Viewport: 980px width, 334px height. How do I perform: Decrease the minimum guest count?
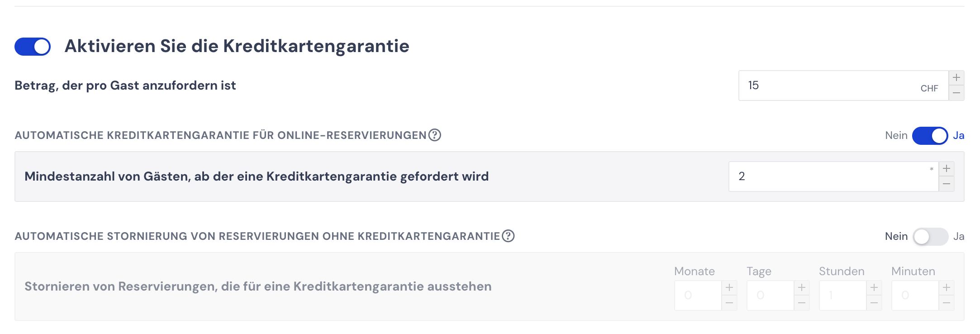tap(947, 184)
